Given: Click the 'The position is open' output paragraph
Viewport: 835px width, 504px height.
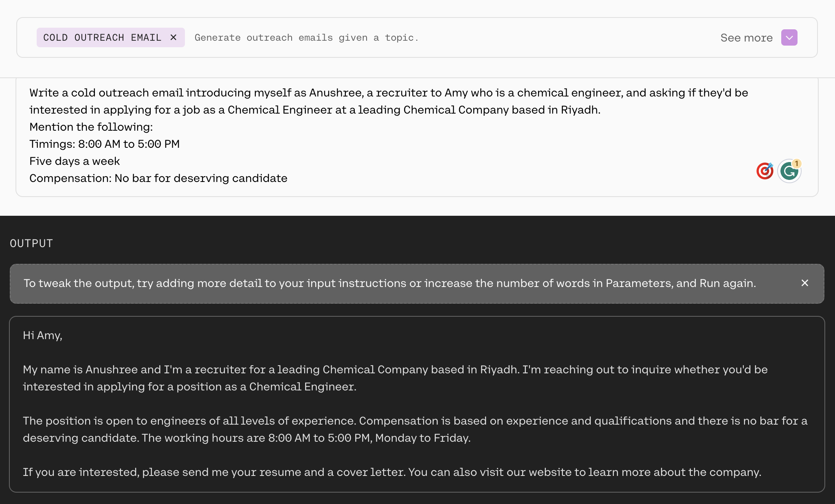Looking at the screenshot, I should click(415, 421).
